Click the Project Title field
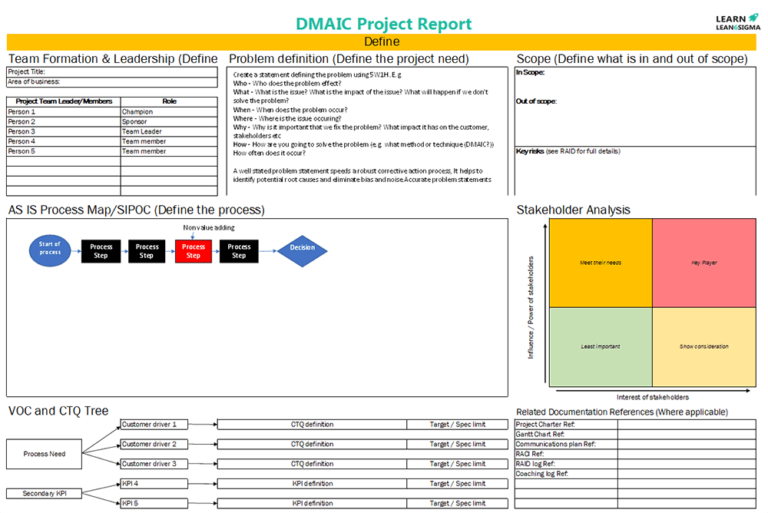 point(111,72)
